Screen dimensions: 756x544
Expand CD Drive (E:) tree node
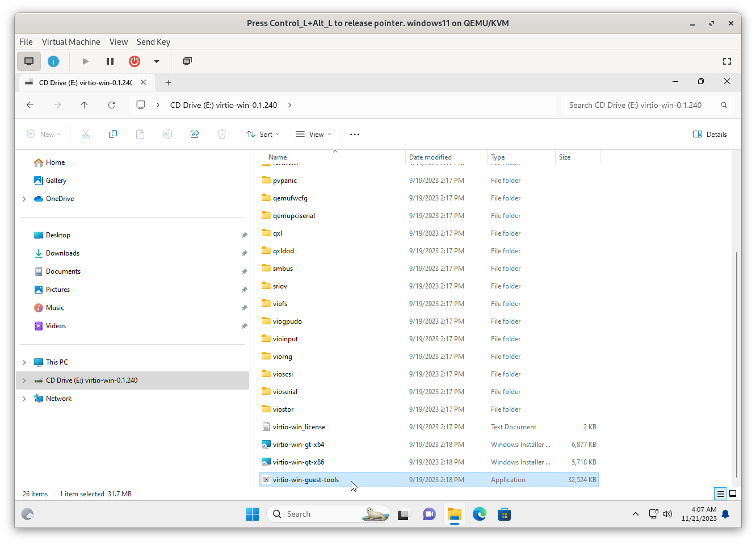coord(24,380)
